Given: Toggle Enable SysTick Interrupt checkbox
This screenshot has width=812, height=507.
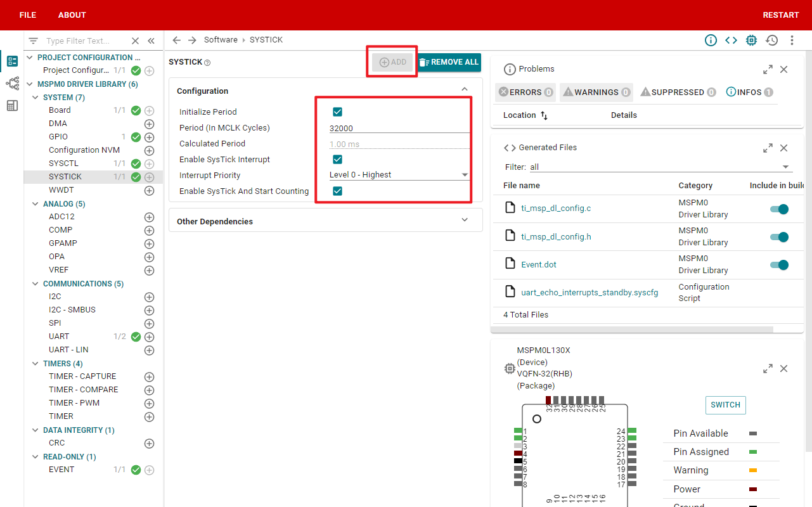Looking at the screenshot, I should pyautogui.click(x=337, y=160).
